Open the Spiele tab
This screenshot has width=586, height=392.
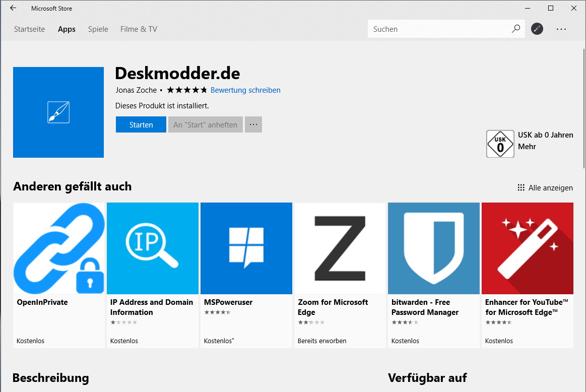[98, 29]
